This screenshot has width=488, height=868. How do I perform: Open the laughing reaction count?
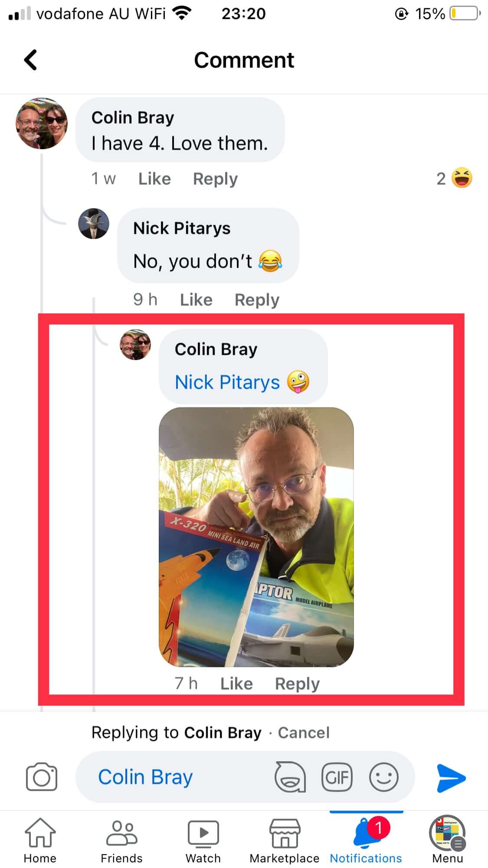click(x=455, y=178)
